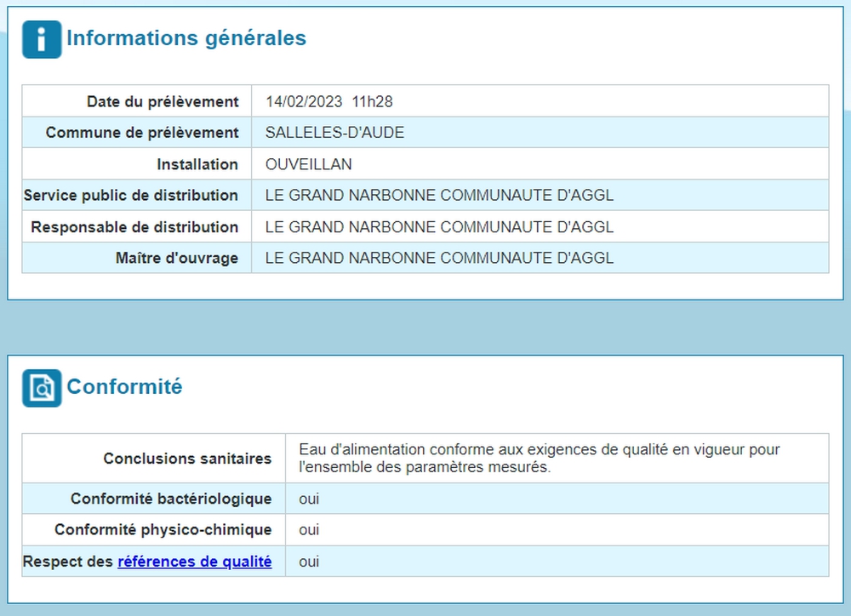Click the OUVEILLAN installation value
The image size is (851, 616).
point(308,164)
